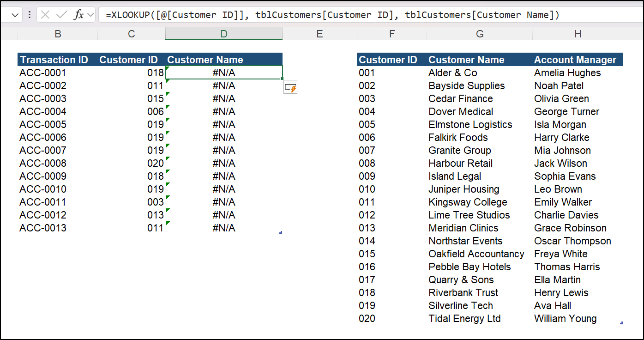Open the AutoCorrect options lightning icon
This screenshot has height=340, width=644.
(x=290, y=87)
